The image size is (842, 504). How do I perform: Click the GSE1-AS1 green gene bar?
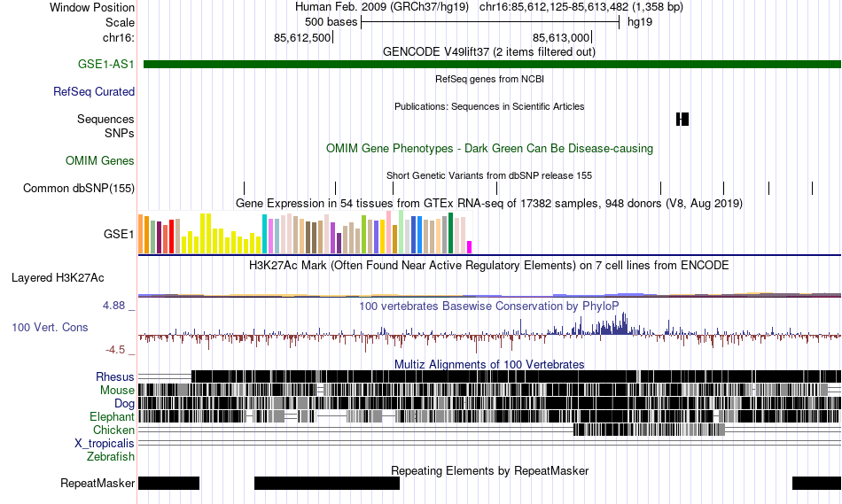click(x=492, y=65)
